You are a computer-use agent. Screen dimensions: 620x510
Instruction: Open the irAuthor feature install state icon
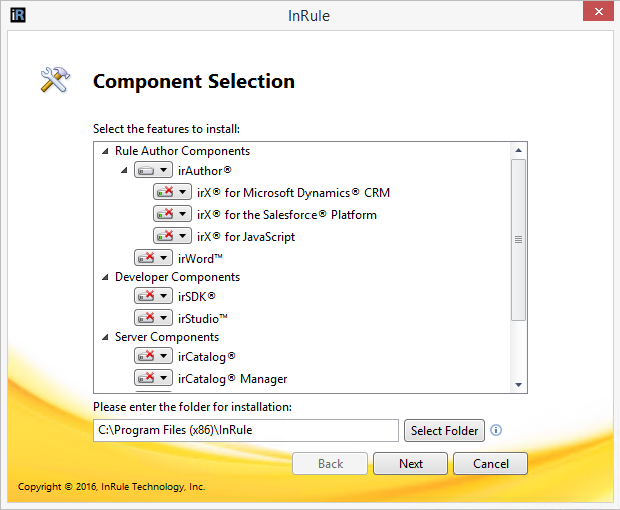[152, 171]
